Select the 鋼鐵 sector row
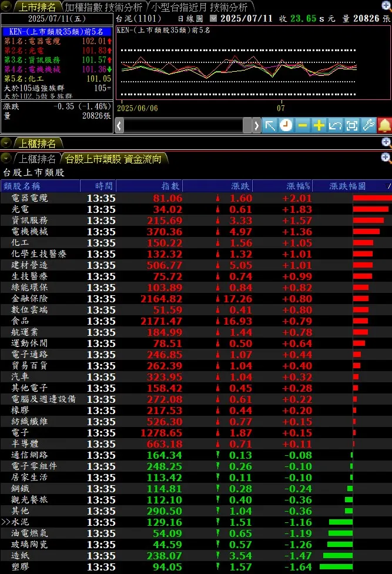This screenshot has height=574, width=392. (196, 488)
